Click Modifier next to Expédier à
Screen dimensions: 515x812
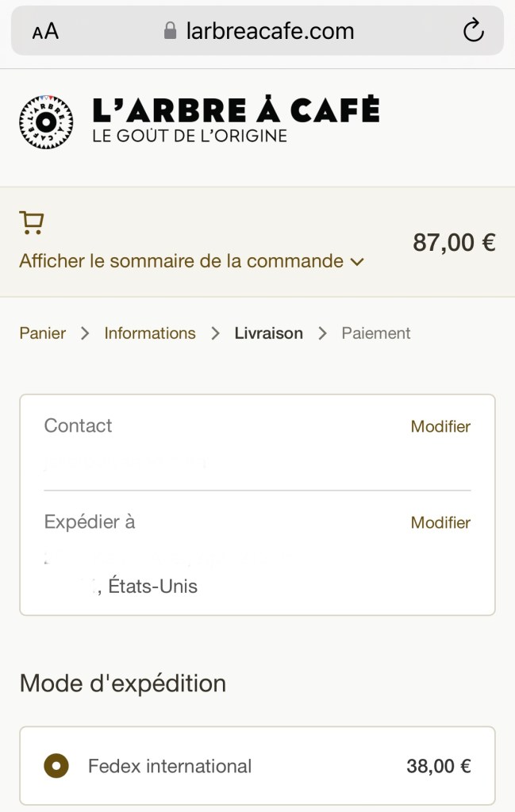pos(440,522)
